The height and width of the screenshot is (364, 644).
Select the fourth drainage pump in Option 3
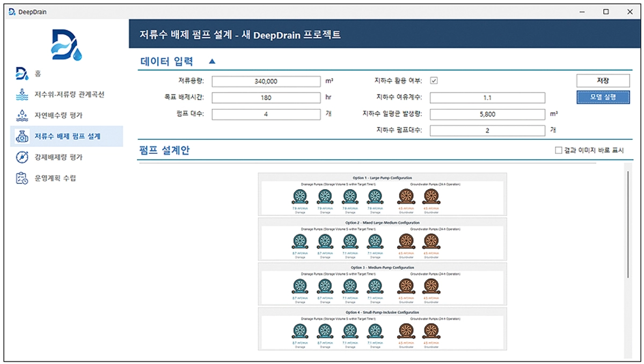click(376, 286)
